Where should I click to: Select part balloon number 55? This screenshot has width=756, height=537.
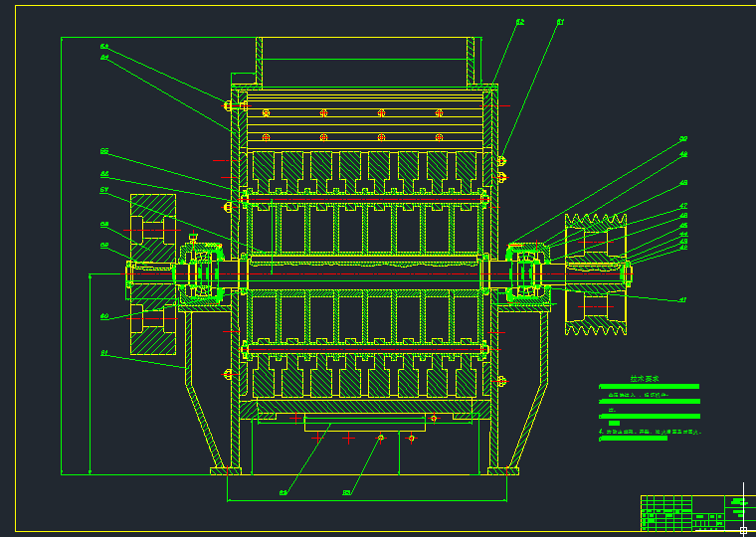pos(104,151)
